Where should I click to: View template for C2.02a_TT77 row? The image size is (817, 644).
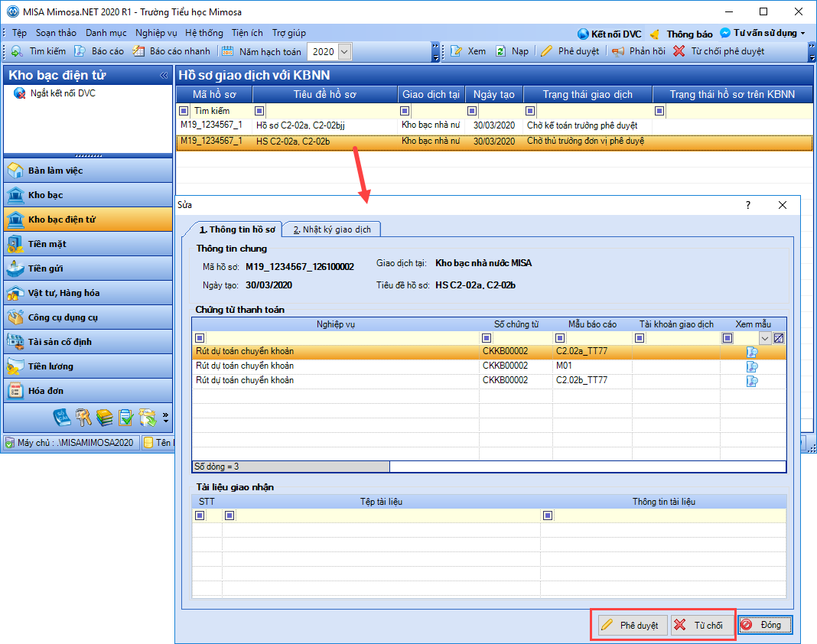click(752, 353)
